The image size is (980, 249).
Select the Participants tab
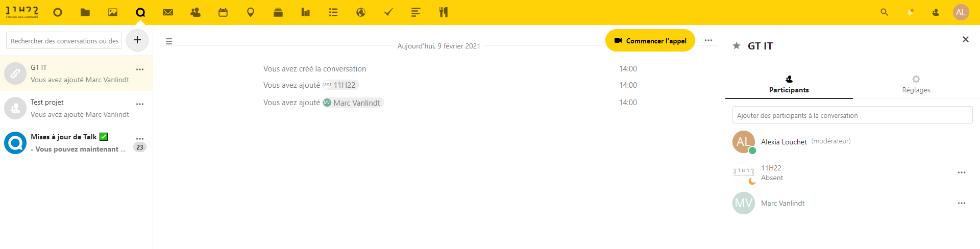789,84
